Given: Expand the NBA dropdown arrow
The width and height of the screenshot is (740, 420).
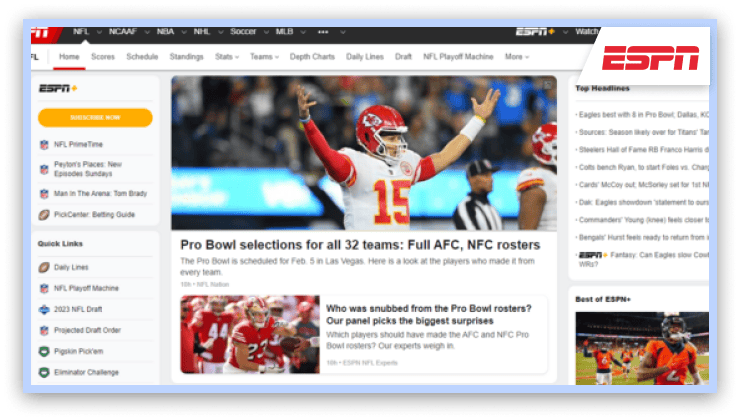Looking at the screenshot, I should pyautogui.click(x=184, y=32).
